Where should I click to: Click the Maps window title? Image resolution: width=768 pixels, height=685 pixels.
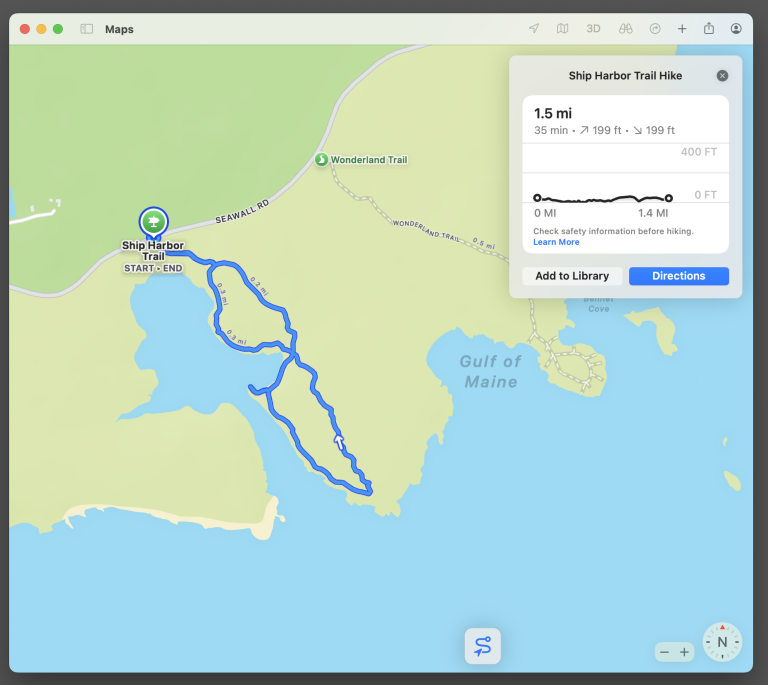pos(119,29)
